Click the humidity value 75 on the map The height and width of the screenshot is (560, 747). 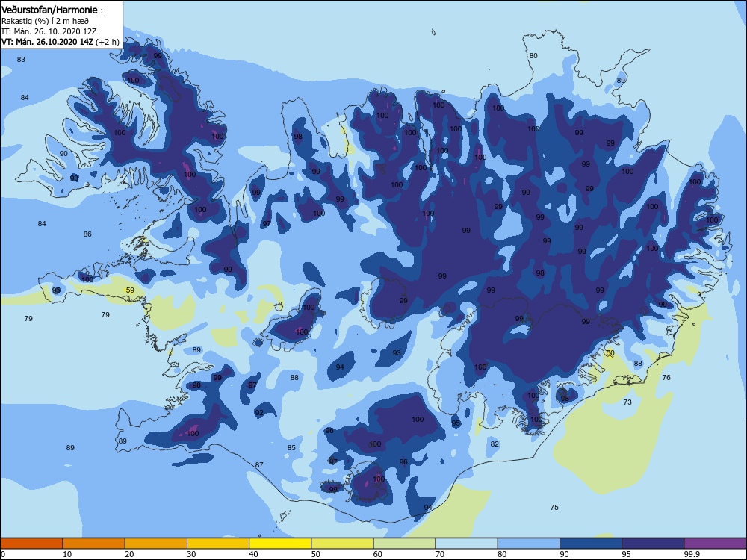(x=554, y=507)
